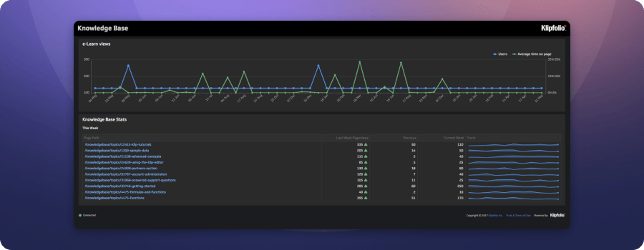The width and height of the screenshot is (644, 250).
Task: Click the second blue Users peak on chart
Action: click(x=318, y=65)
